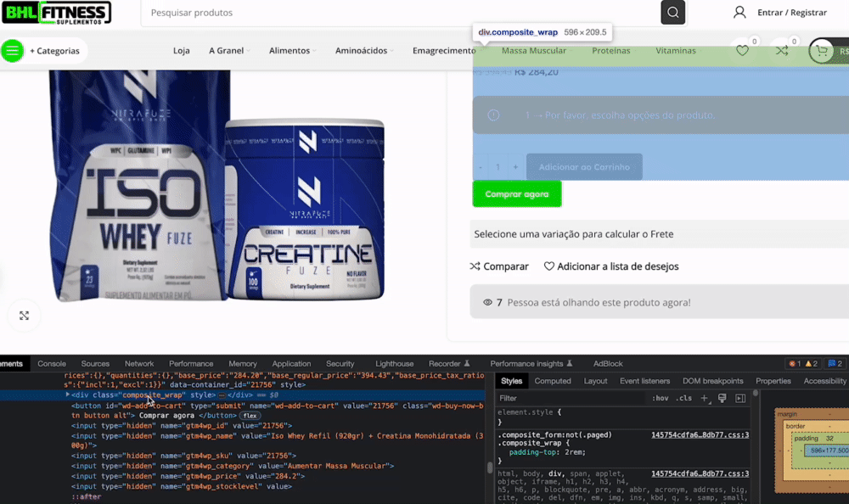Image resolution: width=849 pixels, height=504 pixels.
Task: Select the Styles tab
Action: [511, 381]
